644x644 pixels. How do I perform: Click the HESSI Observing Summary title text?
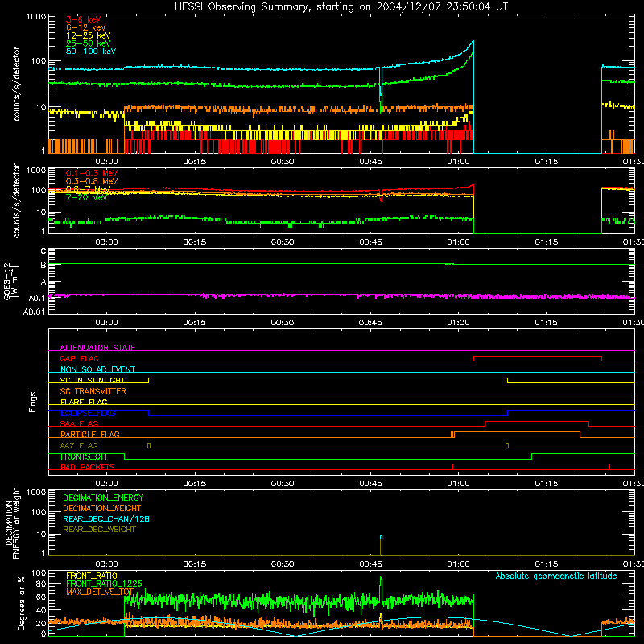(x=341, y=7)
